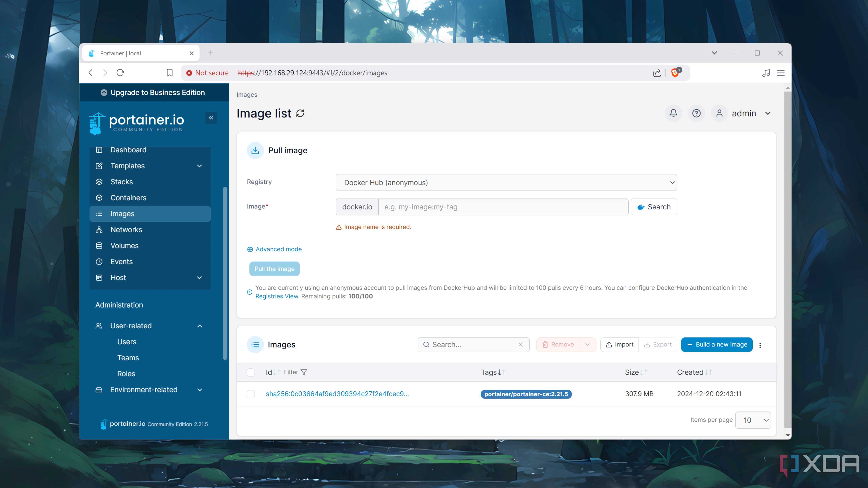Click the share page icon in address bar

point(657,73)
